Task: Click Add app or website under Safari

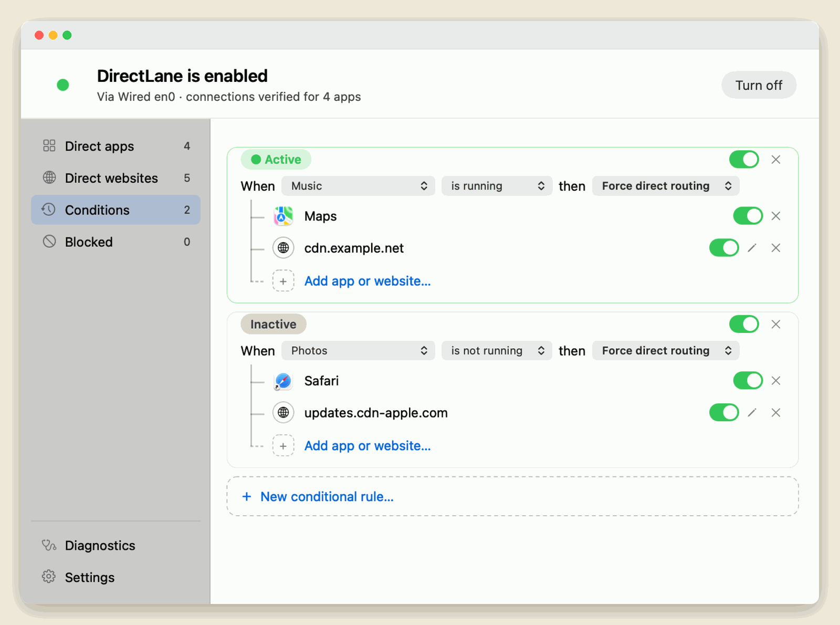Action: (x=367, y=446)
